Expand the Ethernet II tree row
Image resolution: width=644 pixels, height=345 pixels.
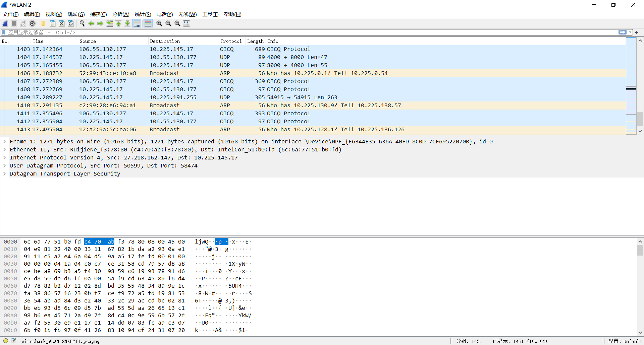tap(5, 150)
